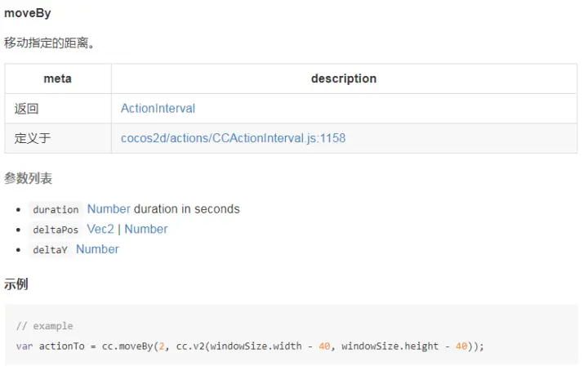Click the // example comment line
Screen dimensions: 588x371
pos(44,326)
